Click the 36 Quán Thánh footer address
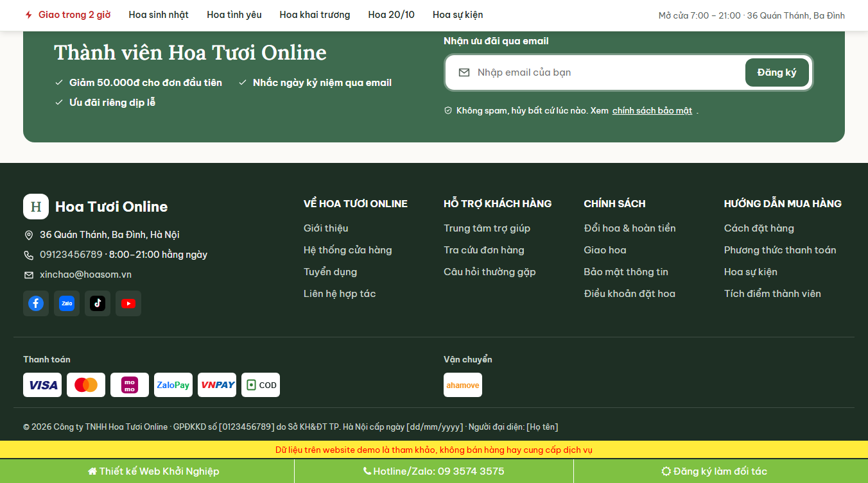The image size is (868, 483). [x=110, y=235]
